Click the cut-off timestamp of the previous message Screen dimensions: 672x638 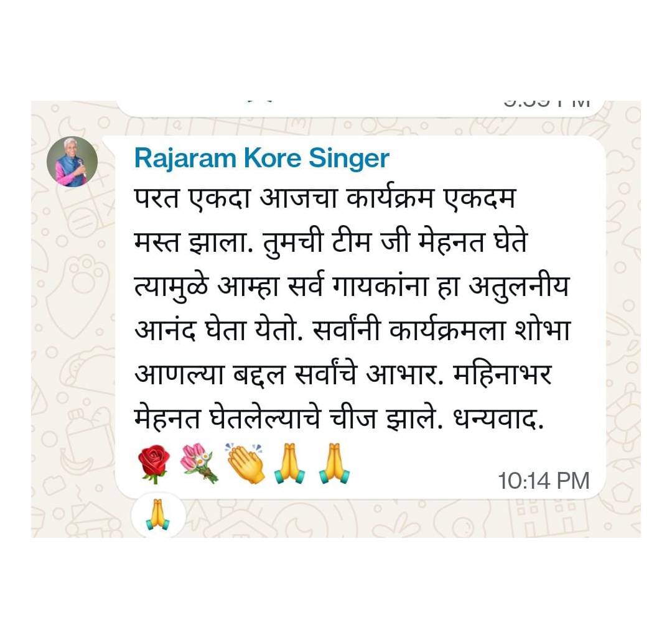click(x=547, y=103)
